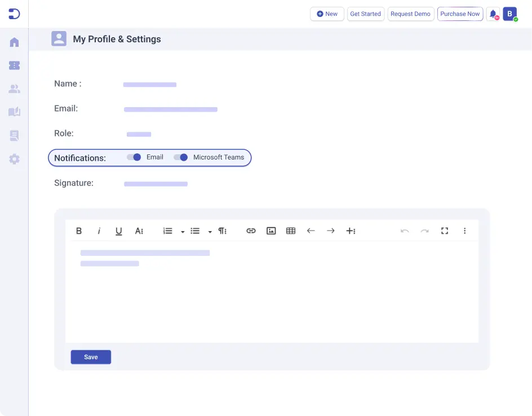Click the Underline formatting icon
Screen dimensions: 532x416
click(x=119, y=231)
